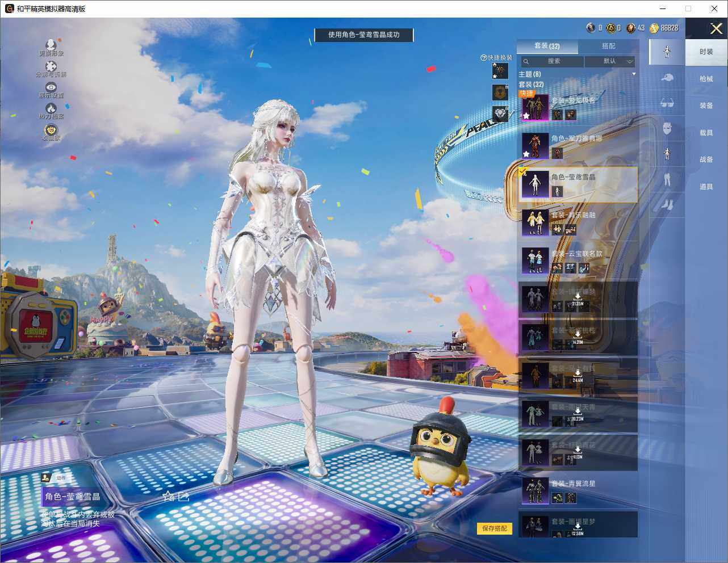The height and width of the screenshot is (563, 728).
Task: Switch to the 搭配 tab
Action: pos(608,46)
